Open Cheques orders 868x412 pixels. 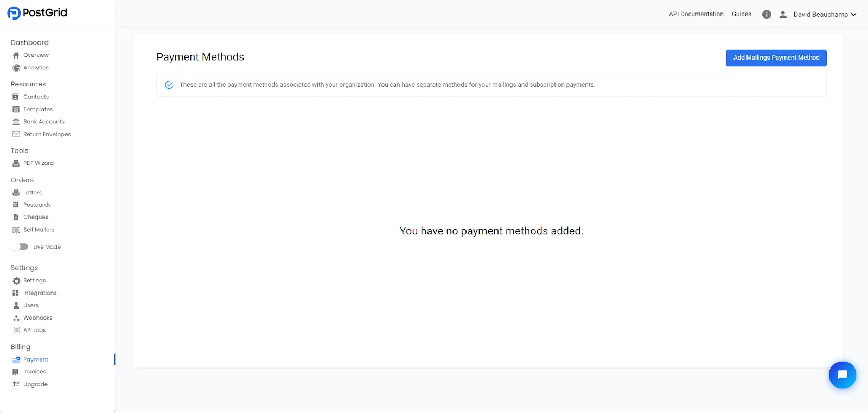pos(36,217)
